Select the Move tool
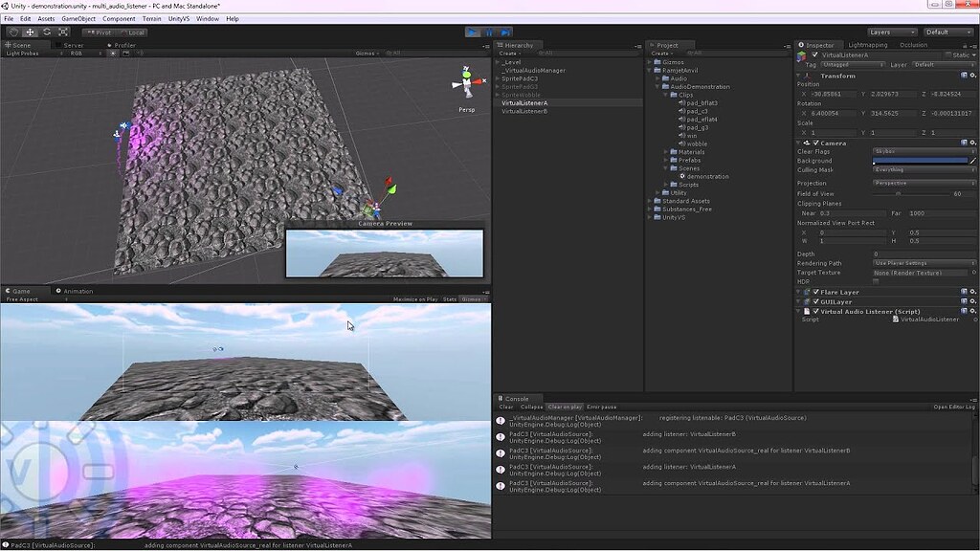 point(31,32)
